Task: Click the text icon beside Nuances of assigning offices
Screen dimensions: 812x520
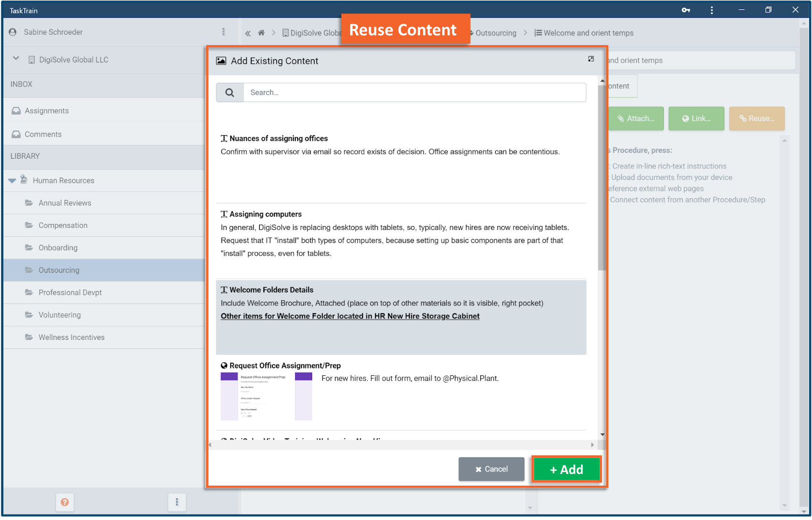Action: click(224, 138)
